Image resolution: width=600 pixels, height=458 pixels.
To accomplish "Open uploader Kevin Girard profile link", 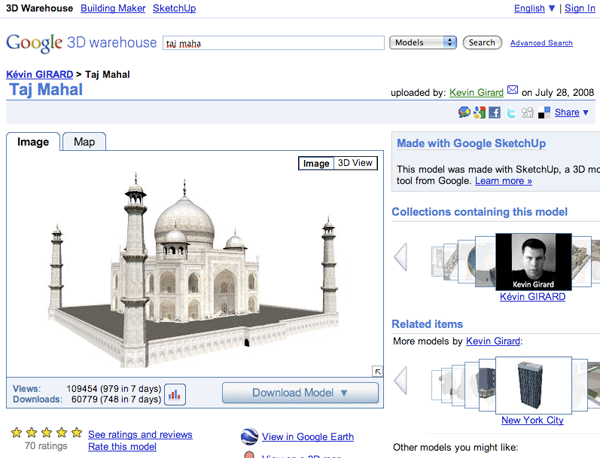I will [476, 93].
